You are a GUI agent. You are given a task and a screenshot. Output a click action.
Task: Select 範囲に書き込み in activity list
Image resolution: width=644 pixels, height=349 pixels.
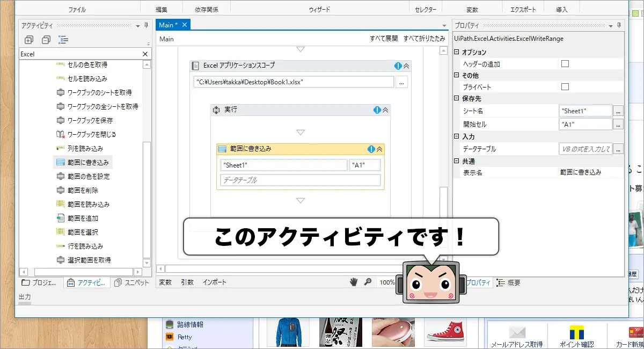click(x=83, y=162)
